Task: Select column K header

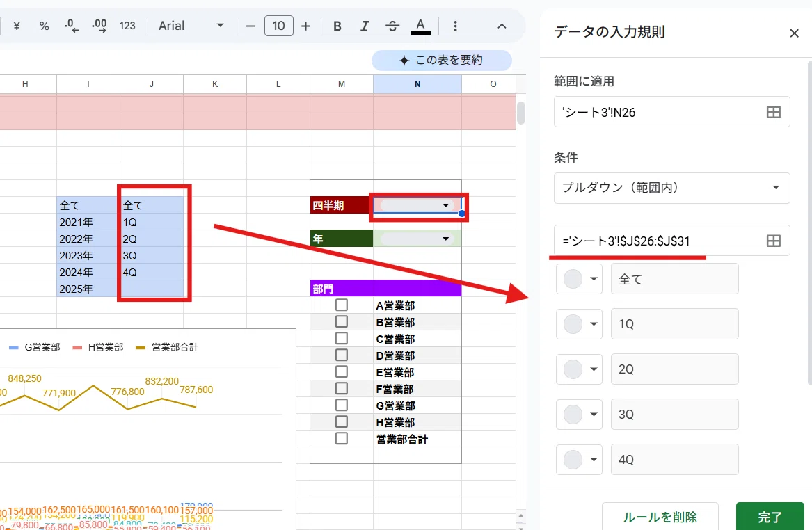Action: tap(215, 84)
